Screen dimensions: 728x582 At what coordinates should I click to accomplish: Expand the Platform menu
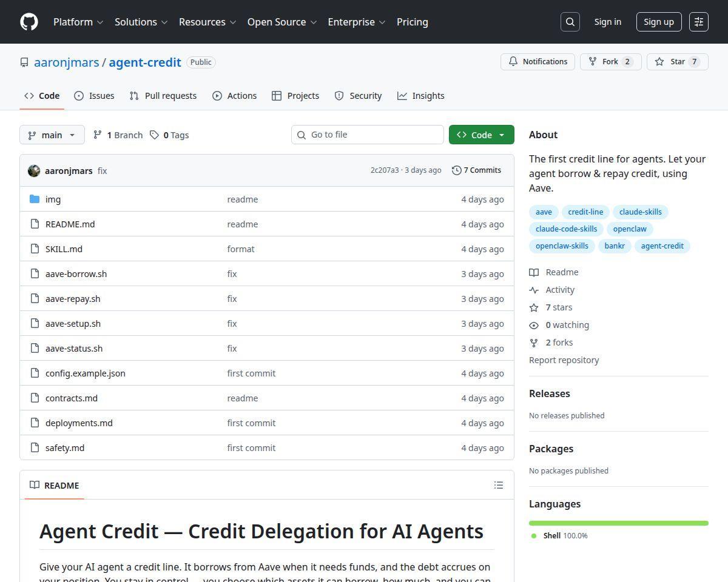pos(78,22)
